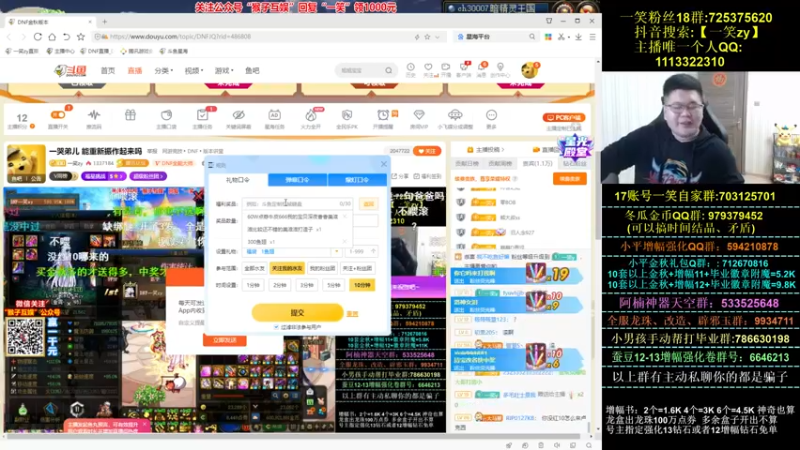Open the browser hamburger menu
Viewport: 800px width, 450px height.
point(592,37)
